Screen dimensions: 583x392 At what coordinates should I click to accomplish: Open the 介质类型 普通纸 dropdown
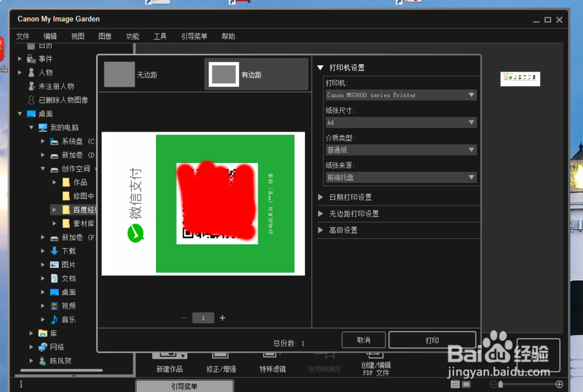click(x=401, y=150)
